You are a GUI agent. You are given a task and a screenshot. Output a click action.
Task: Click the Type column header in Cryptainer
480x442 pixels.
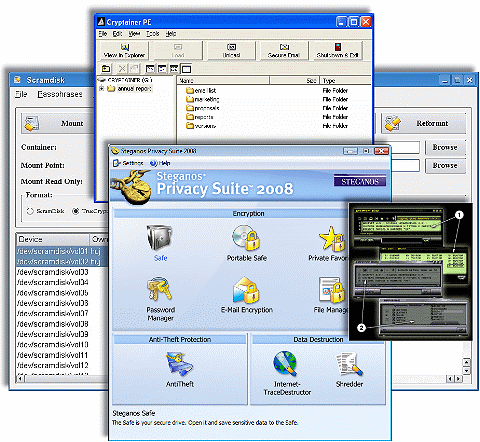click(x=346, y=81)
